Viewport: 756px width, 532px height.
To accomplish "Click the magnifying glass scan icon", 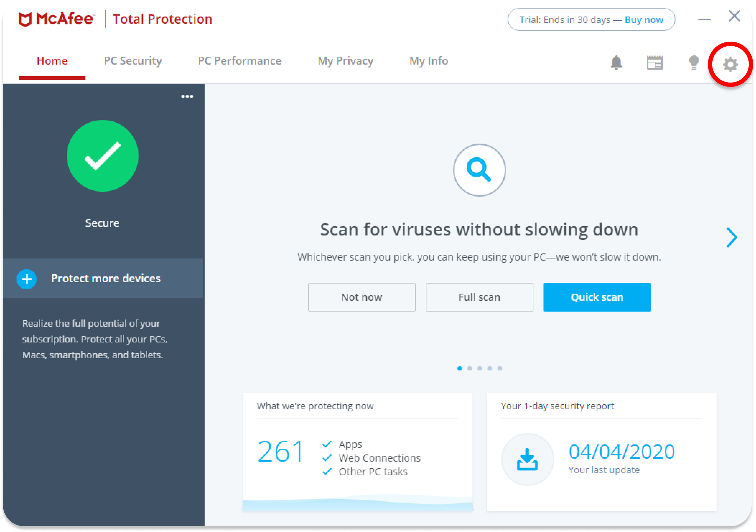I will (x=479, y=170).
